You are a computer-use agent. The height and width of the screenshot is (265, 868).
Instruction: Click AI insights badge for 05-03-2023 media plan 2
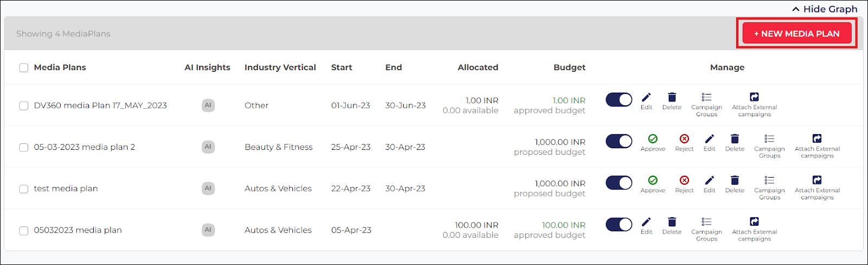(208, 147)
